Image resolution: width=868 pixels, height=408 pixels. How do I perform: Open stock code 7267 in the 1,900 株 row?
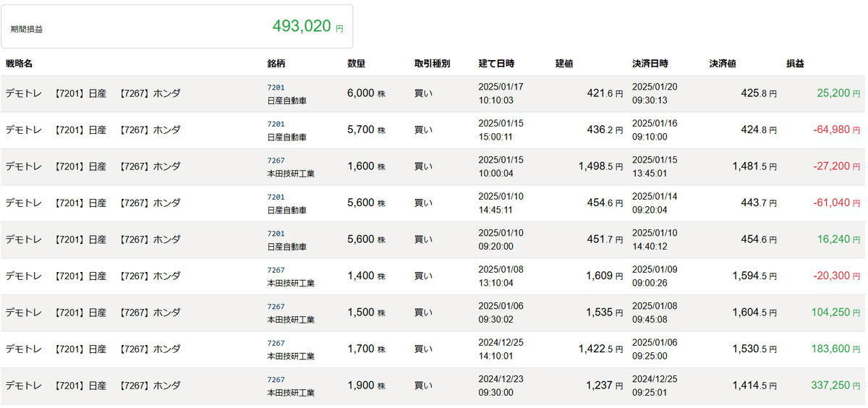(x=276, y=379)
